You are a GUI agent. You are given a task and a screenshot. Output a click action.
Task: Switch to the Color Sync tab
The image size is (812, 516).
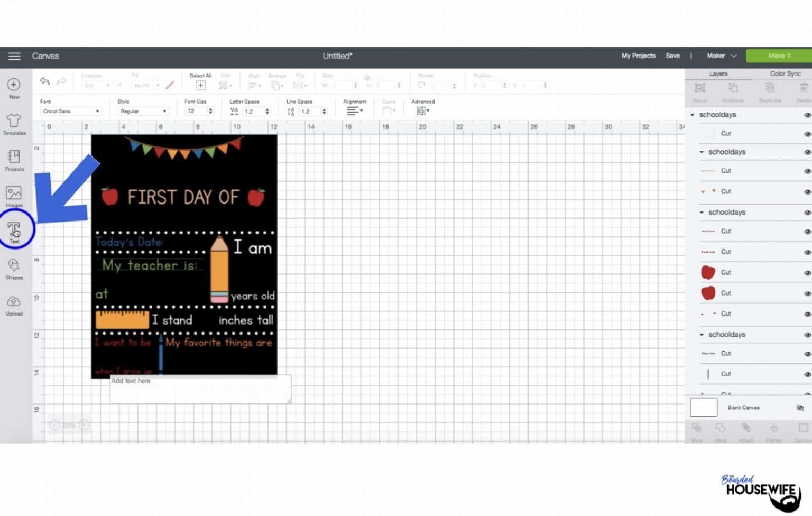(x=785, y=73)
